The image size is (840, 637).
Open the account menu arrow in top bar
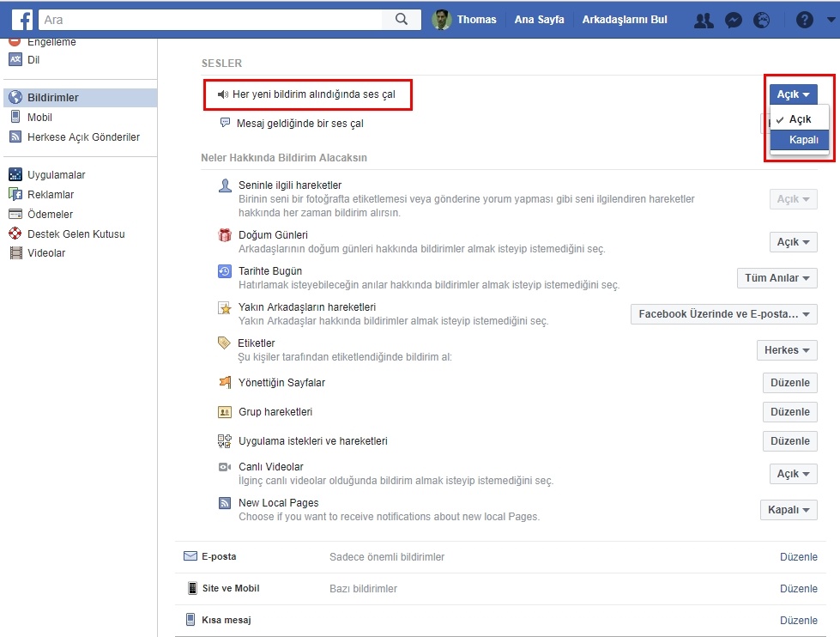pyautogui.click(x=831, y=20)
